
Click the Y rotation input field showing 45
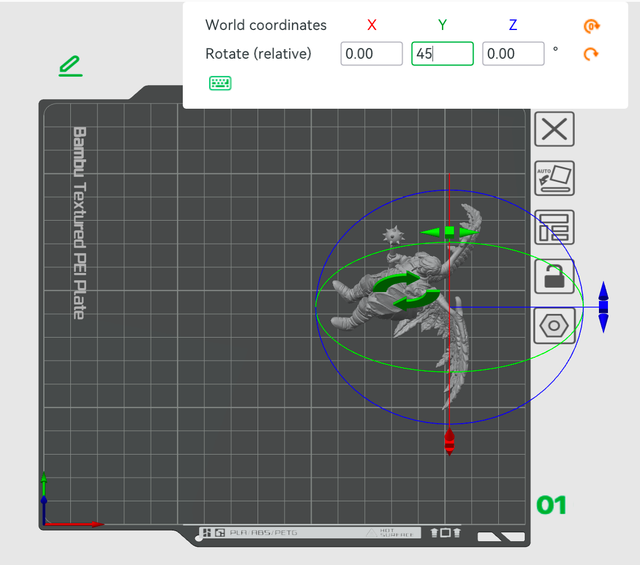click(x=442, y=53)
